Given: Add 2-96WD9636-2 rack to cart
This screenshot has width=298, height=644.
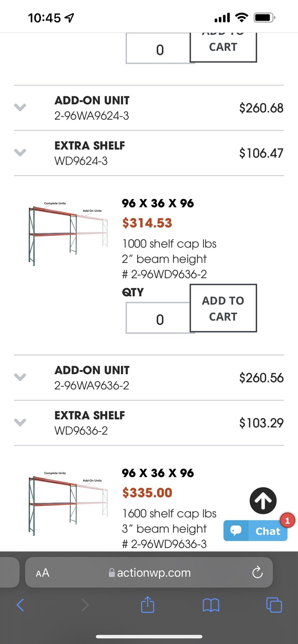Looking at the screenshot, I should (223, 308).
